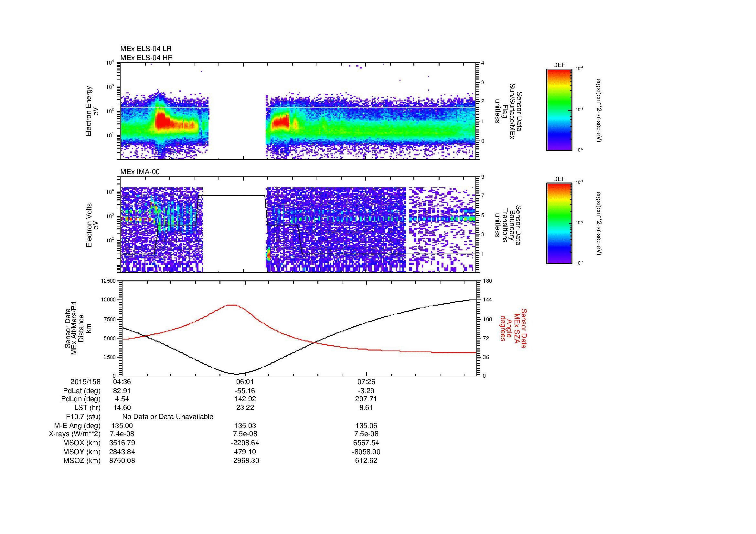
Task: Click the X-rays value 7.4e-08
Action: pos(122,434)
